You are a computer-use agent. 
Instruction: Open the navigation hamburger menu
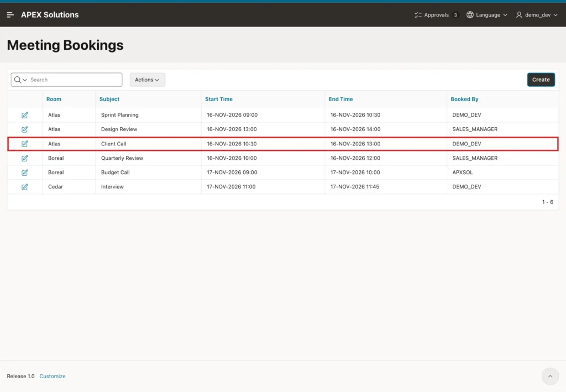(10, 15)
